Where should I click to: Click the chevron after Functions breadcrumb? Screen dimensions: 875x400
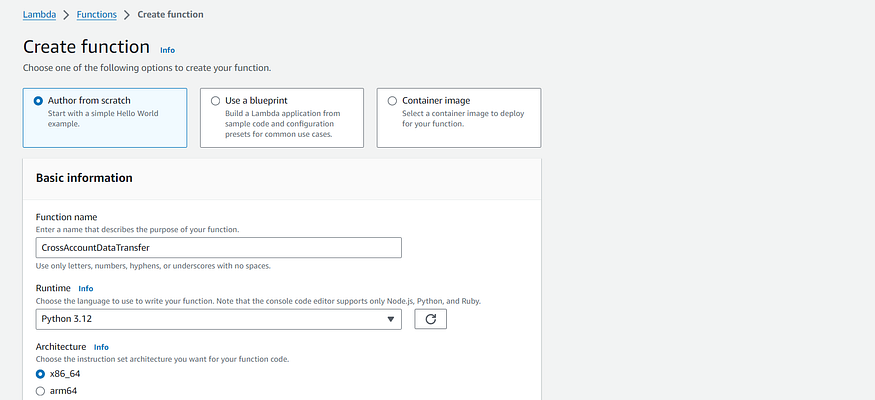click(x=127, y=15)
